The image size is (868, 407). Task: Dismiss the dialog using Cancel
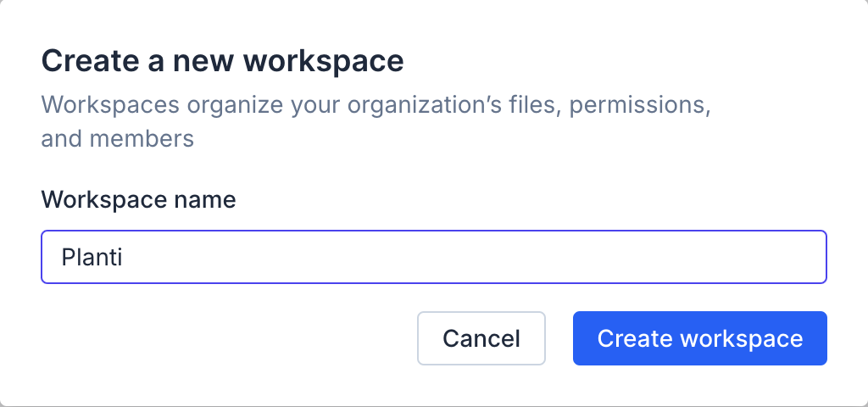click(x=481, y=338)
